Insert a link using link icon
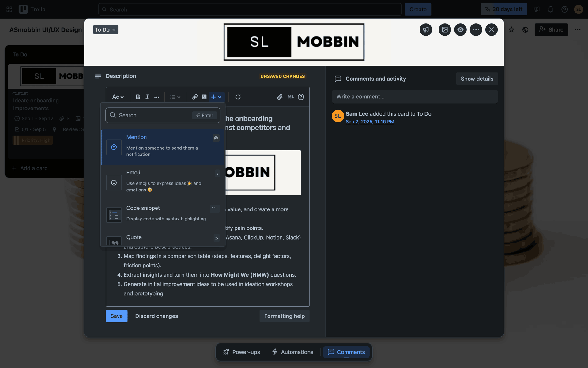Image resolution: width=588 pixels, height=368 pixels. click(195, 97)
